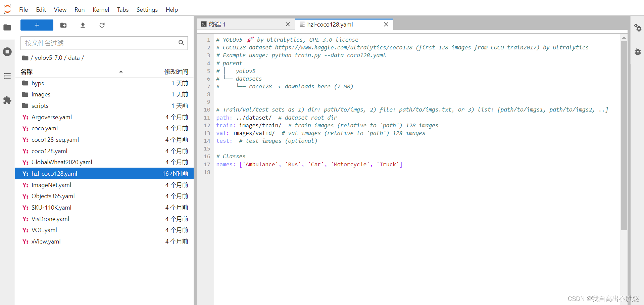Open the Help menu
The height and width of the screenshot is (305, 644).
(172, 10)
